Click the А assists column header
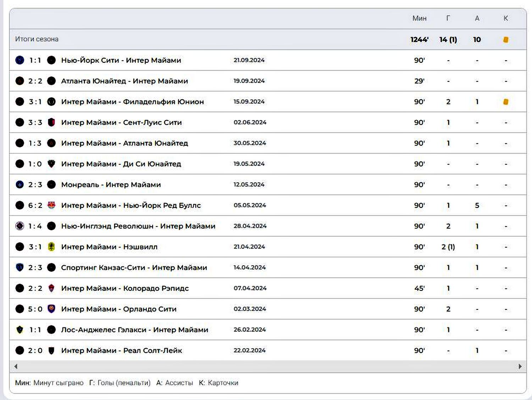532x400 pixels. coord(477,18)
